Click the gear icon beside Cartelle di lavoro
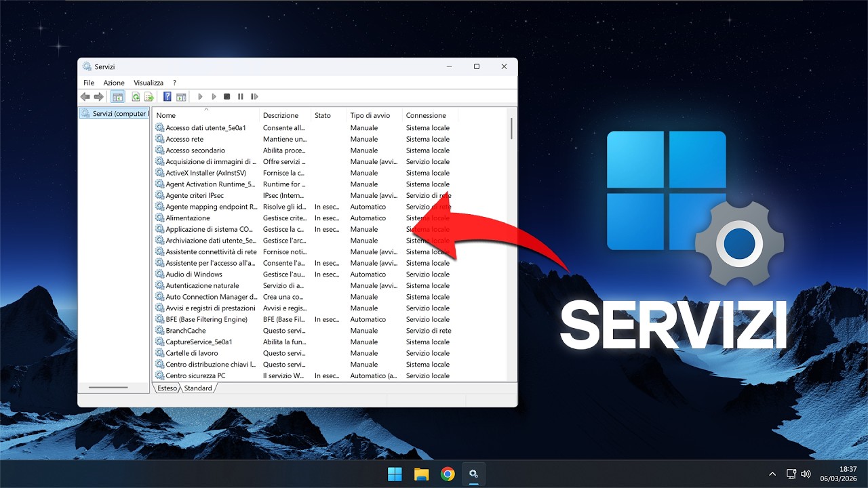 pyautogui.click(x=160, y=353)
